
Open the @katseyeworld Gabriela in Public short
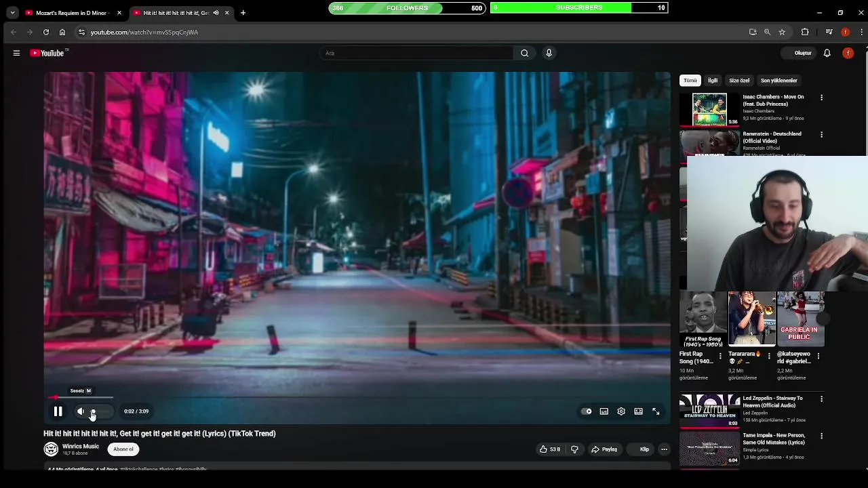pyautogui.click(x=800, y=319)
